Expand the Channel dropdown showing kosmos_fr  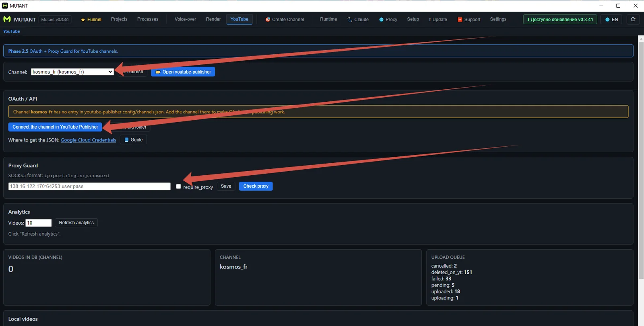click(x=72, y=72)
